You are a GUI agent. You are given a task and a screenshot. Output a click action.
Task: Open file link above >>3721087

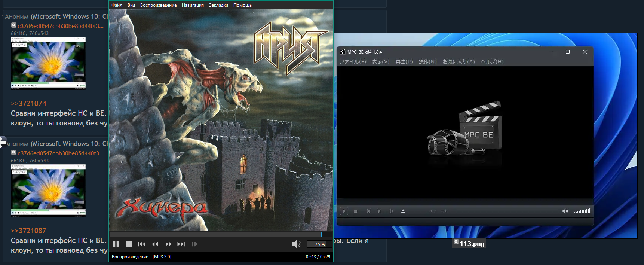[61, 153]
